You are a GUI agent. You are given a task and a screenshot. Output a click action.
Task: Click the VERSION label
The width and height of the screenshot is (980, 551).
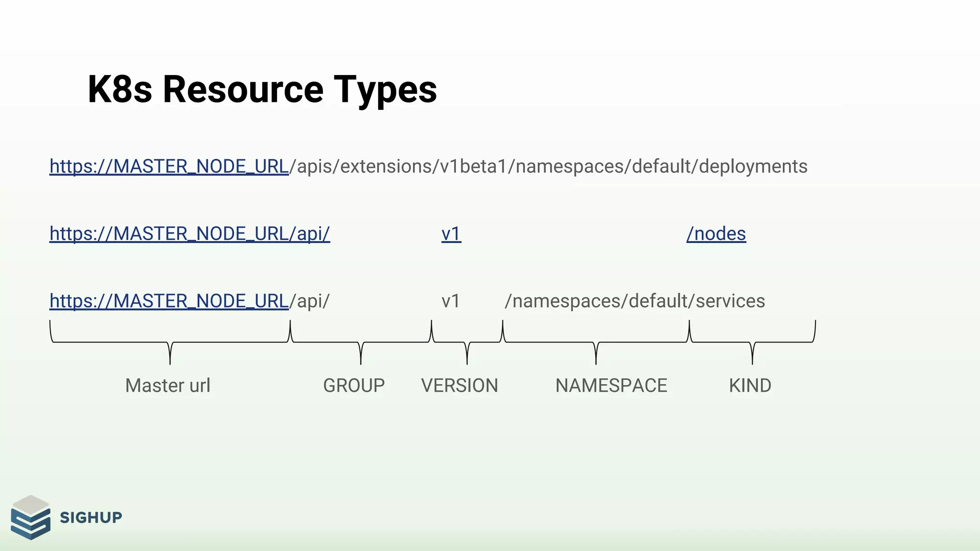click(459, 386)
